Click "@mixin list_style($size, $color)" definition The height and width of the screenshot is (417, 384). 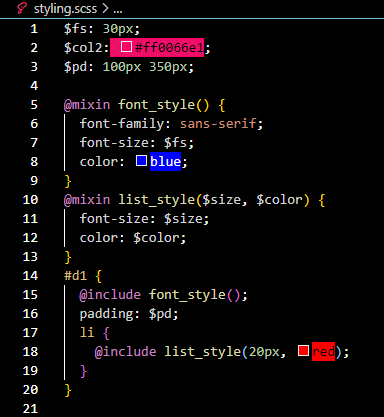[x=187, y=200]
